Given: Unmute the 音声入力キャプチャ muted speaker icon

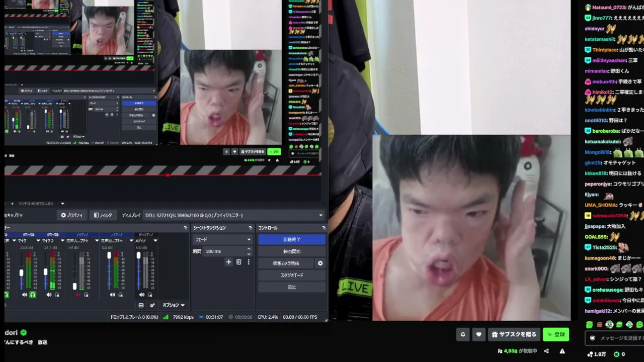Looking at the screenshot, I should [78, 295].
